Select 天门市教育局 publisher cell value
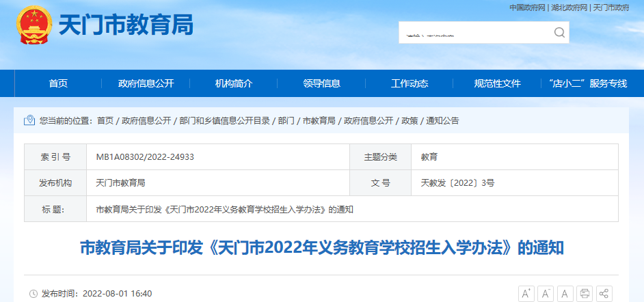The image size is (644, 302). [120, 183]
